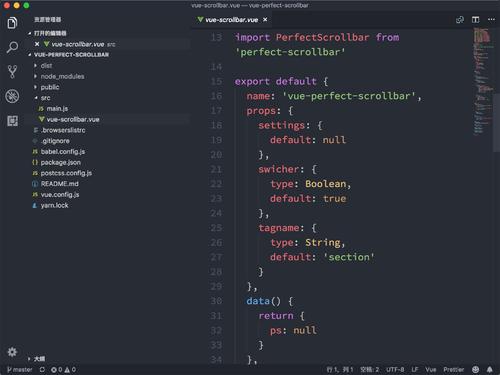Click the Prettier status bar item
Viewport: 500px width, 375px height.
pos(454,369)
